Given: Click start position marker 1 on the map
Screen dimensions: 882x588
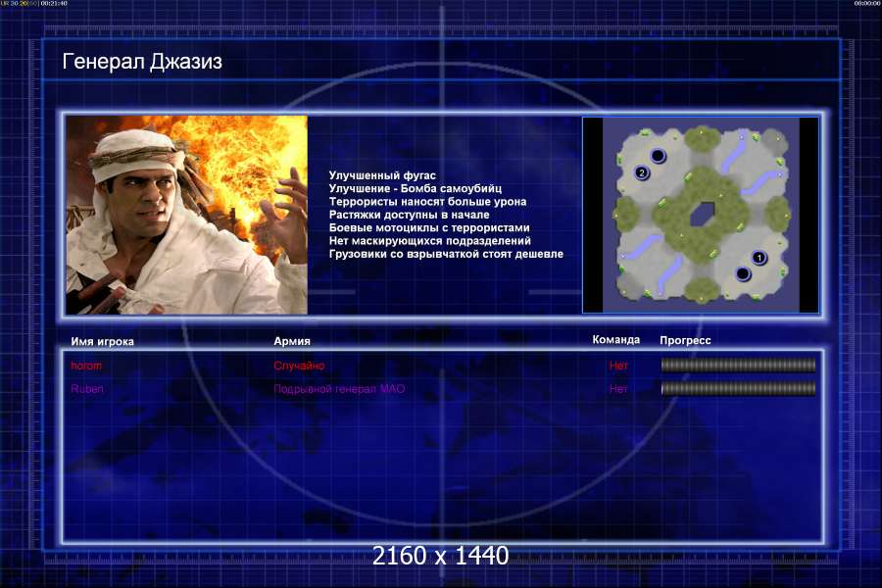Looking at the screenshot, I should [x=759, y=258].
